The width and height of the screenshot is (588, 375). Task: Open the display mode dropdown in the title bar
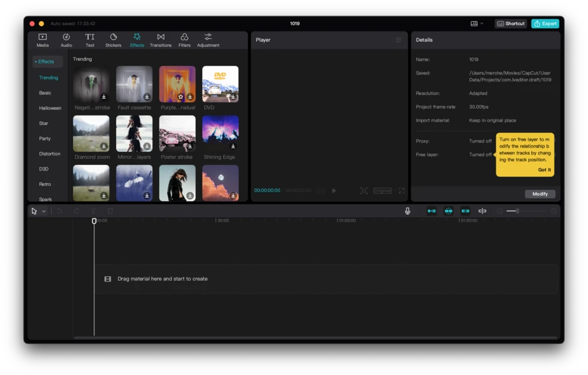pos(478,23)
